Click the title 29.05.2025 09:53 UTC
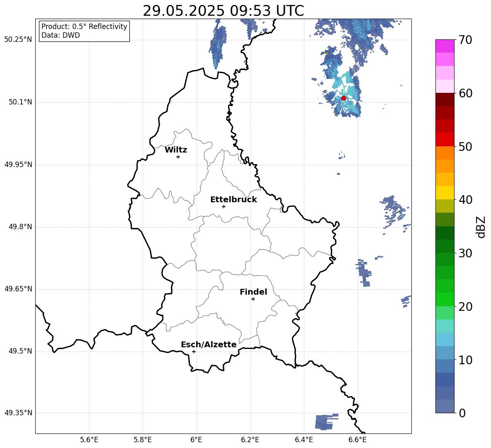The height and width of the screenshot is (448, 491). coord(223,11)
